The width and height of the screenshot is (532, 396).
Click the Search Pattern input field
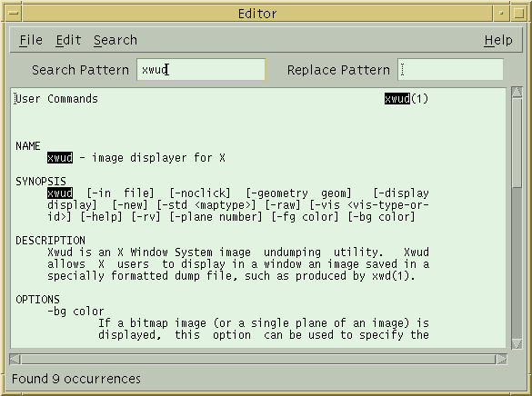tap(201, 69)
